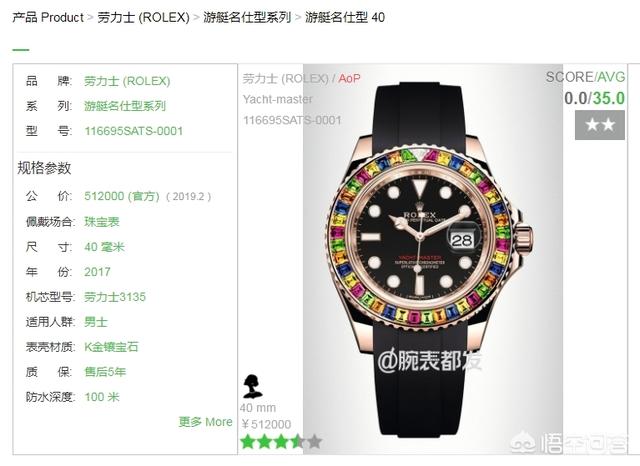Image resolution: width=640 pixels, height=466 pixels.
Task: Click warranty value 售后5年
Action: (x=105, y=372)
